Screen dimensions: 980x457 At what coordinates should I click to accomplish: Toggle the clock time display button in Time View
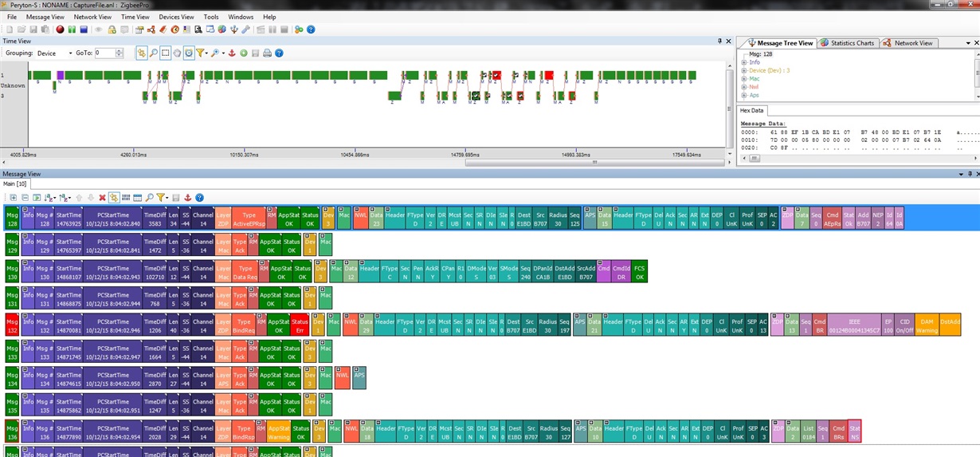189,53
